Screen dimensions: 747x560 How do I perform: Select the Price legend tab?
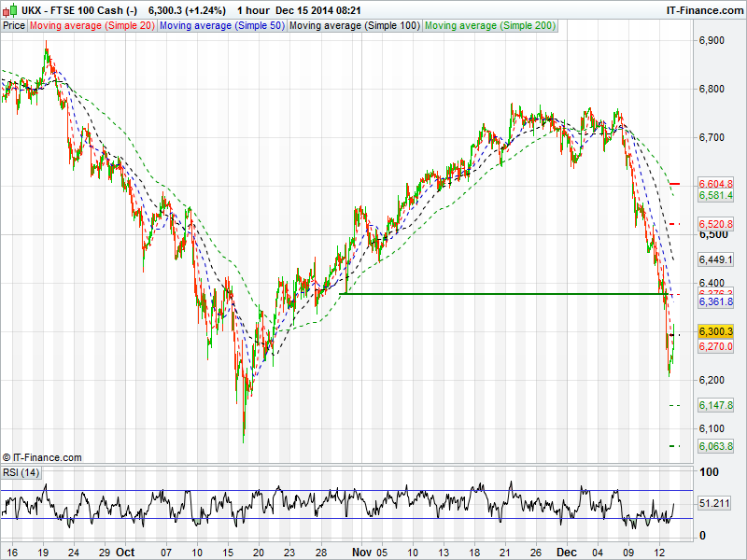(14, 25)
